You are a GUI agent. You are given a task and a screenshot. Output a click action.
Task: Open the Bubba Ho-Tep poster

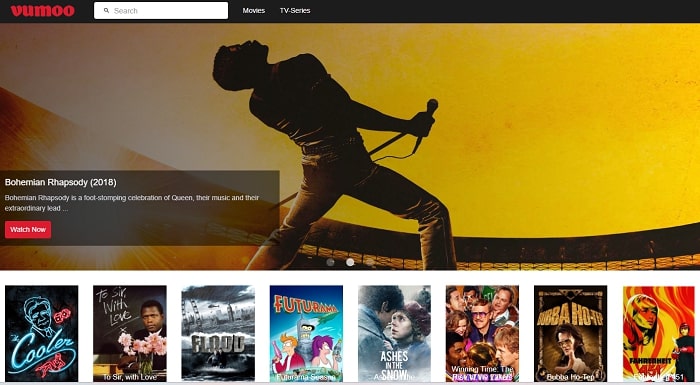[571, 334]
